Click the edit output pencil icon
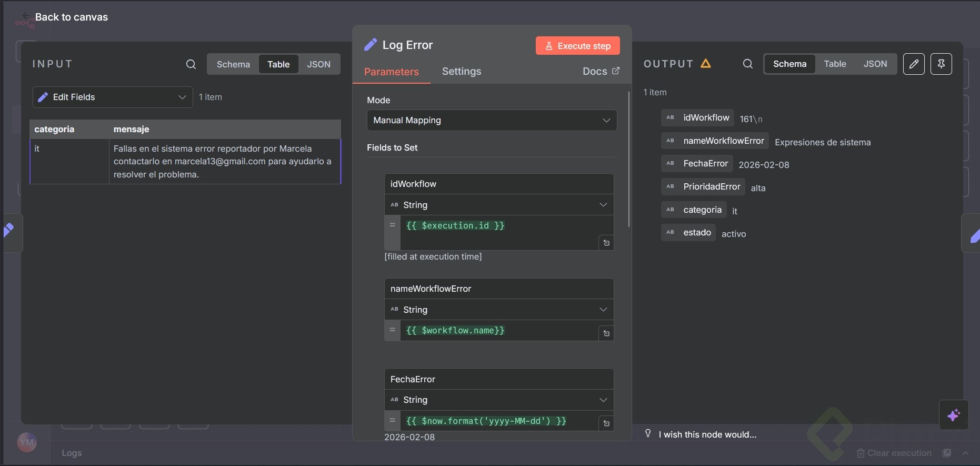 coord(914,64)
